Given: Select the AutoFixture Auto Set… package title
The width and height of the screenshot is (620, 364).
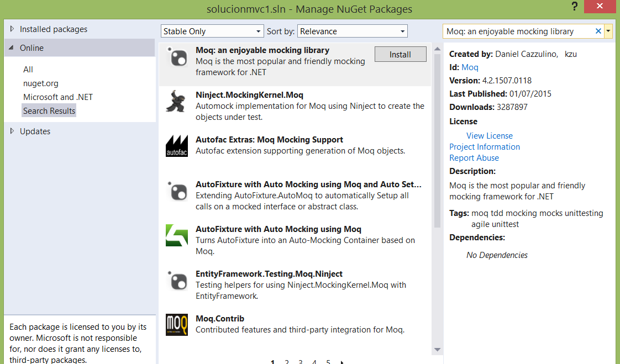Looking at the screenshot, I should 308,184.
